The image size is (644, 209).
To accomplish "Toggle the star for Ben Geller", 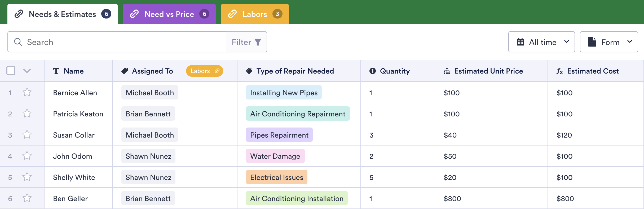I will [x=27, y=198].
